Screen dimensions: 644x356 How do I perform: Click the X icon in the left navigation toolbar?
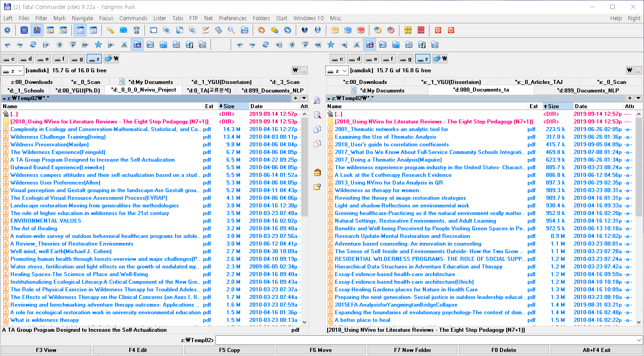coord(124,44)
